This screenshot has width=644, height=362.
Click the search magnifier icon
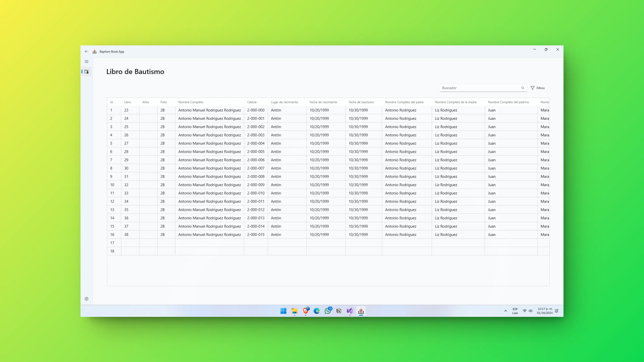click(523, 88)
